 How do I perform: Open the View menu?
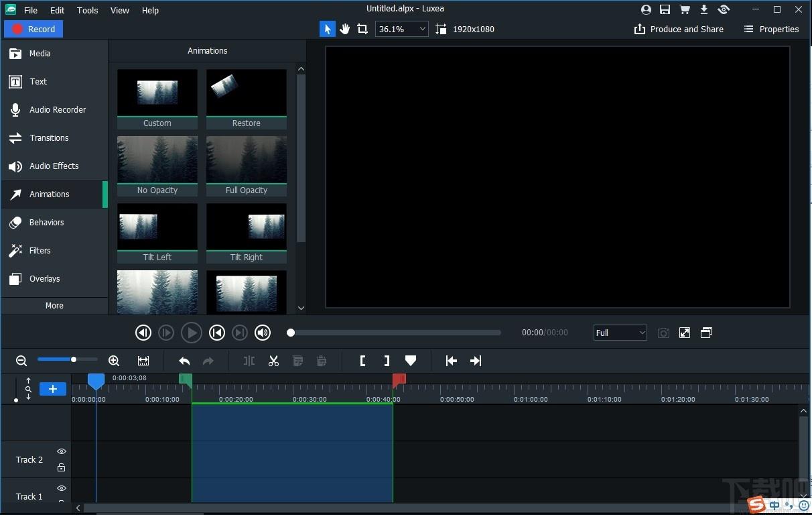coord(120,10)
